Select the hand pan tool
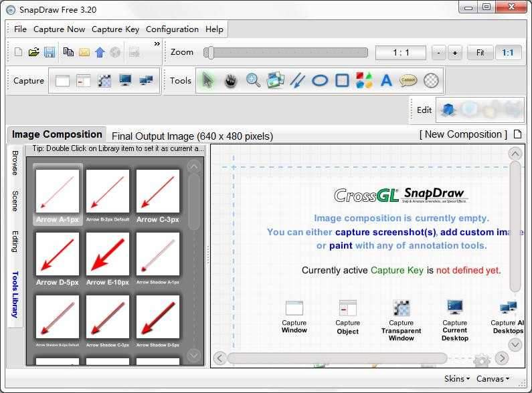532x393 pixels. pos(231,81)
